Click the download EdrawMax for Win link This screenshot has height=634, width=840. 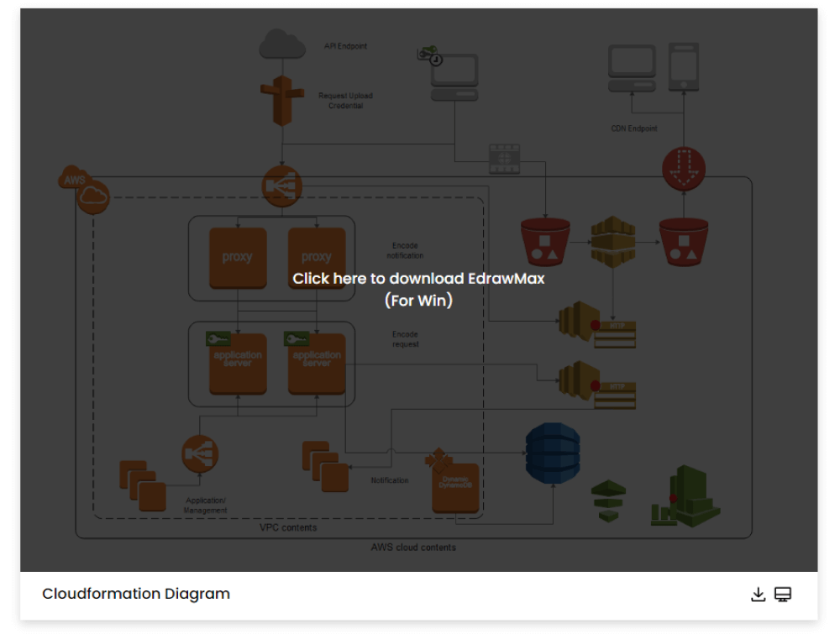(418, 289)
